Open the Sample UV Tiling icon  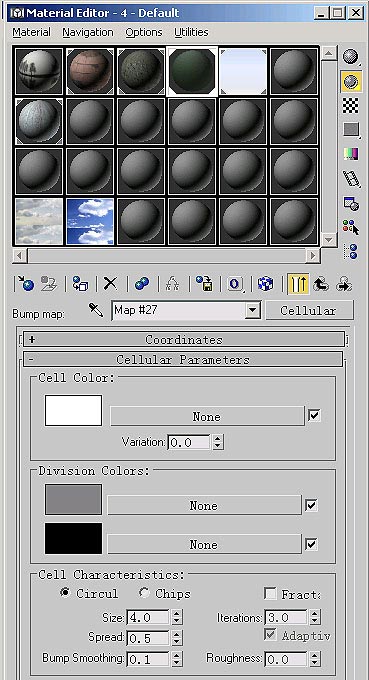[351, 129]
